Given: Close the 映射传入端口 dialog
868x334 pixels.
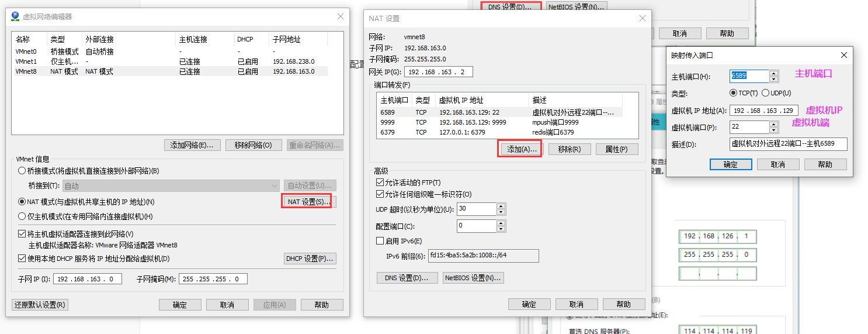Looking at the screenshot, I should [843, 55].
